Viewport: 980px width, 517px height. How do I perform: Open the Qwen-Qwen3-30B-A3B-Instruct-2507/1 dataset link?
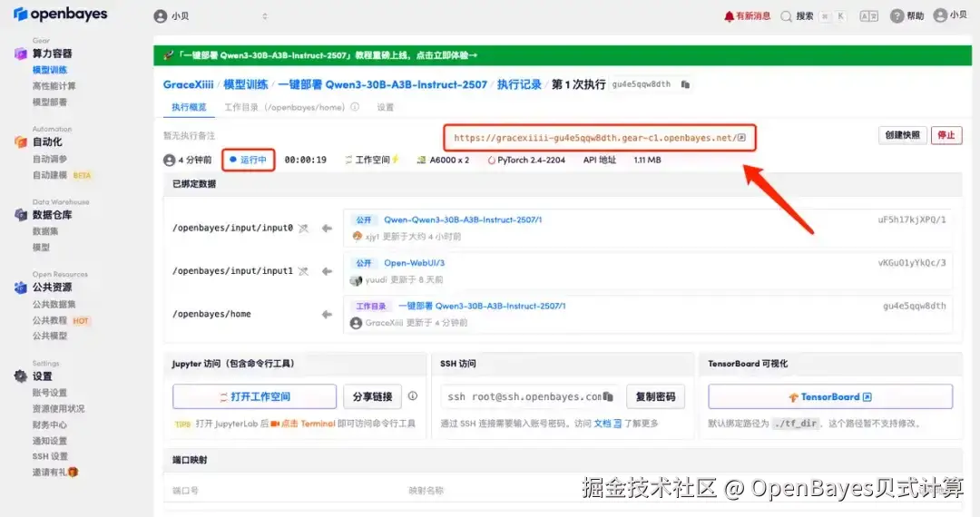(463, 219)
